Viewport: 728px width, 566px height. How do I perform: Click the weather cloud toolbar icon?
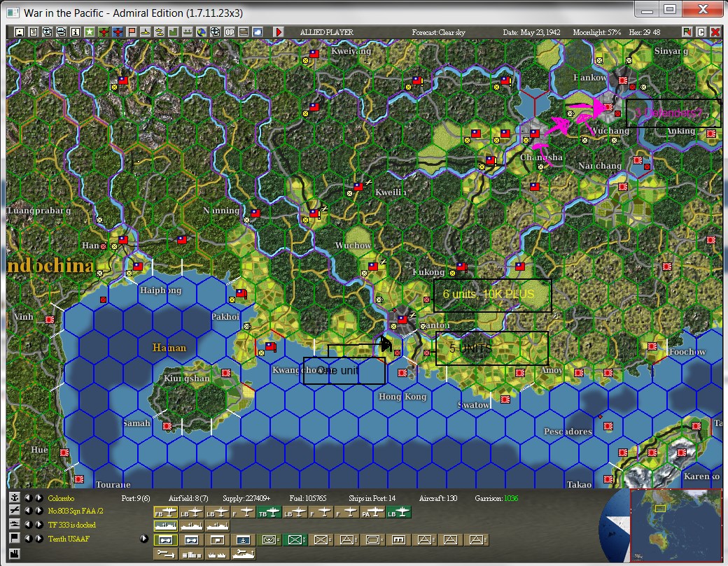point(257,32)
